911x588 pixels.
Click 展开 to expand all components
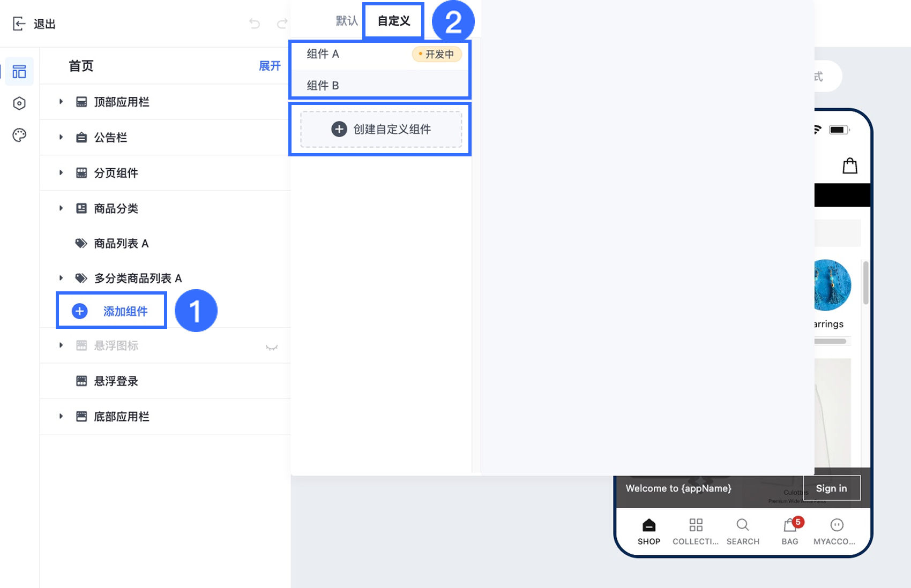tap(270, 66)
